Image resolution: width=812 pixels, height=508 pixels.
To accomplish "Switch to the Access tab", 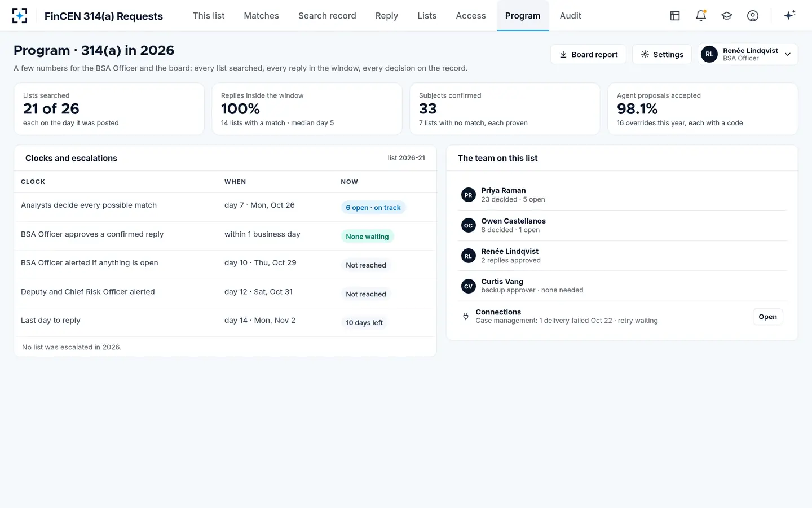I will (471, 16).
